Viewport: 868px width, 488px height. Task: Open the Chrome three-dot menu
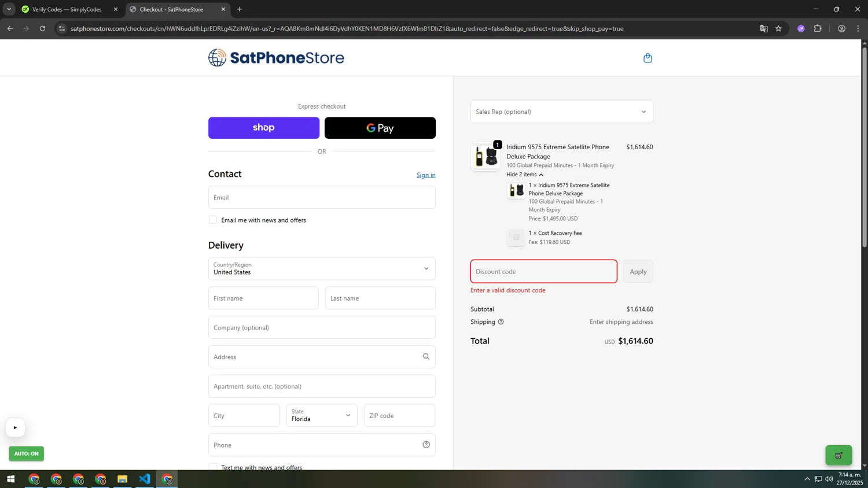point(858,28)
